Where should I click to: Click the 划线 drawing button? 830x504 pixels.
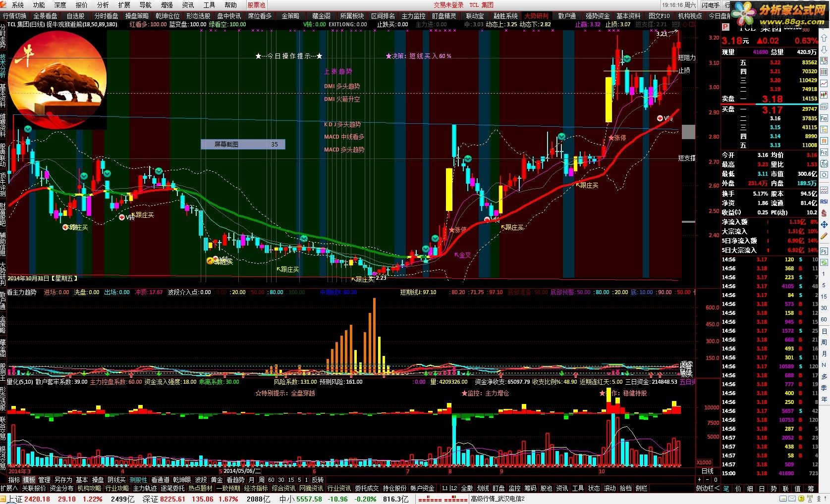click(x=483, y=488)
